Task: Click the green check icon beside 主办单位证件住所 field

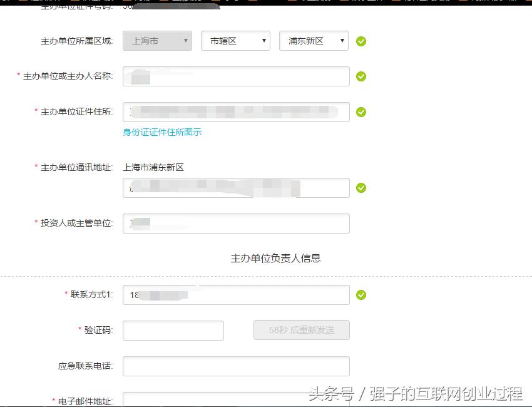Action: [x=361, y=112]
